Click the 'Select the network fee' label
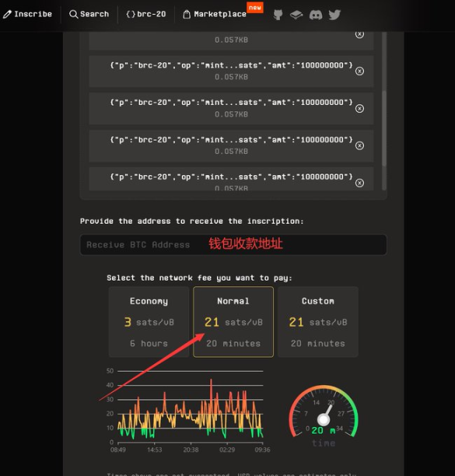The height and width of the screenshot is (476, 455). click(199, 278)
